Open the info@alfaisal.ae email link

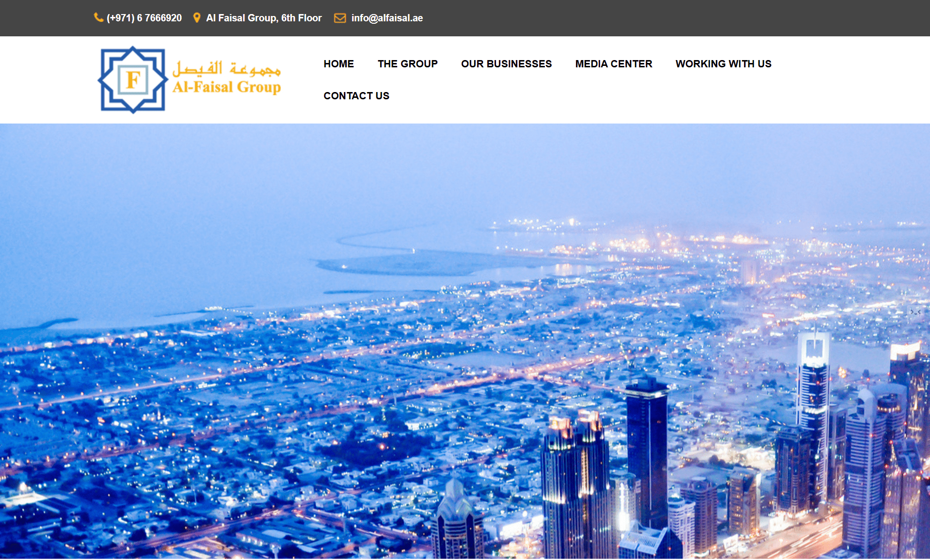click(x=387, y=18)
